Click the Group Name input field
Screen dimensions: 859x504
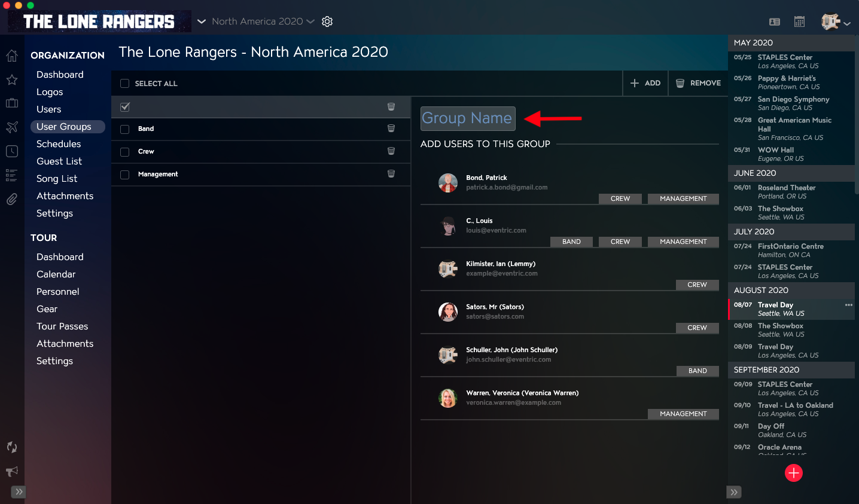coord(467,118)
